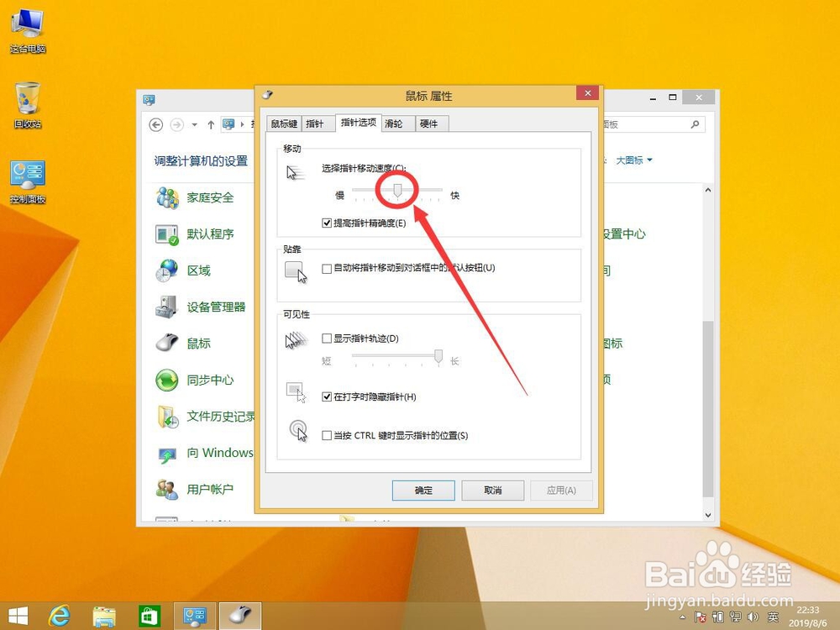Viewport: 840px width, 630px height.
Task: Disable 在打字时隐藏指针 (Hide pointer while typing)
Action: [x=326, y=397]
